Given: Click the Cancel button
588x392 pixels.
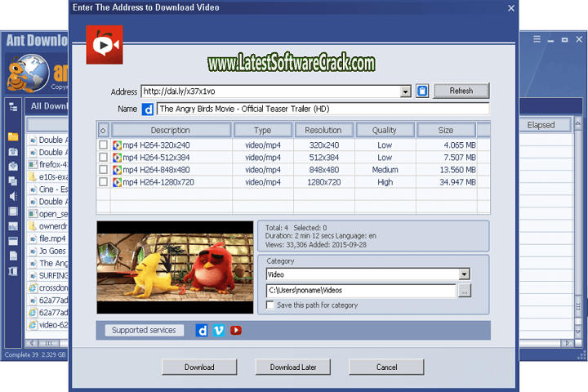Looking at the screenshot, I should pos(386,367).
